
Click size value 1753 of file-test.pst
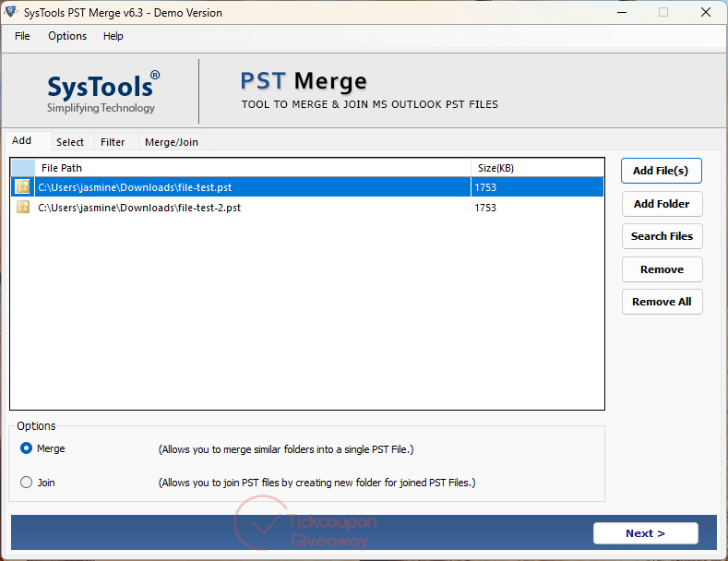(x=485, y=187)
